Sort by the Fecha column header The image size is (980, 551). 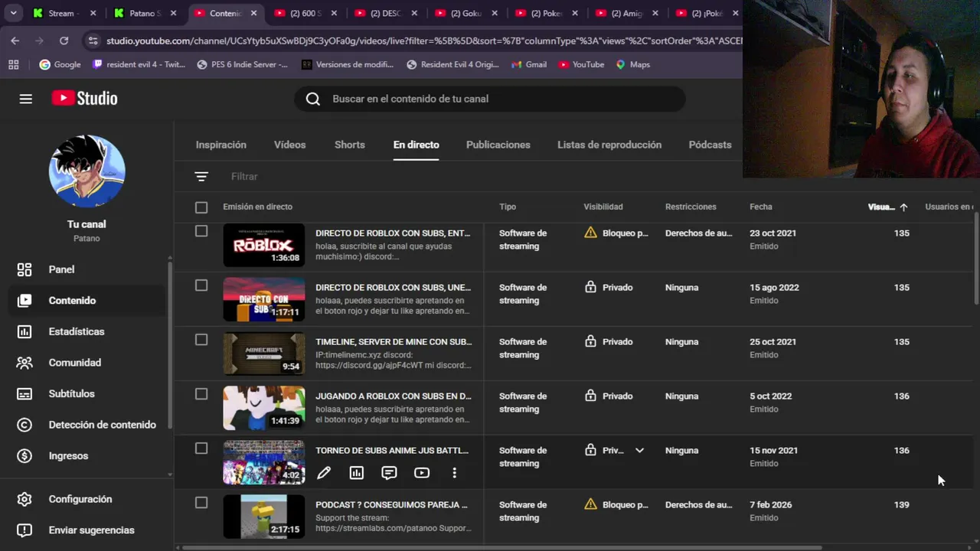coord(761,207)
